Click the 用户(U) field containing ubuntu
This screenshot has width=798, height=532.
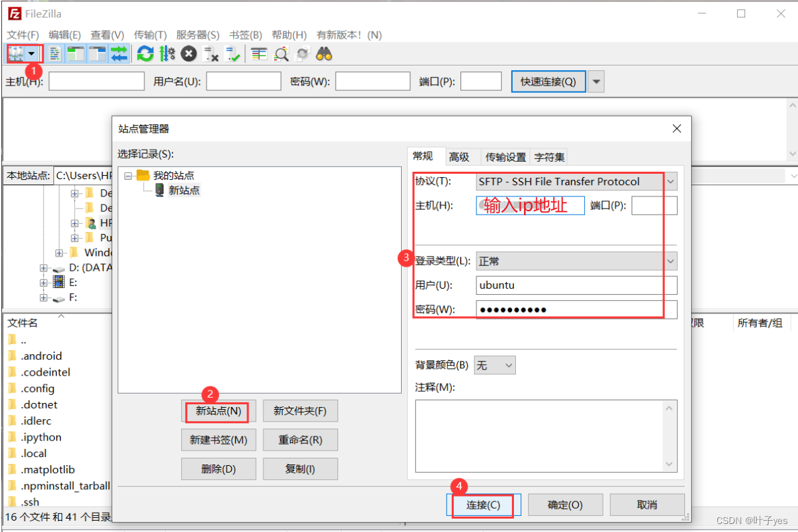[x=577, y=285]
